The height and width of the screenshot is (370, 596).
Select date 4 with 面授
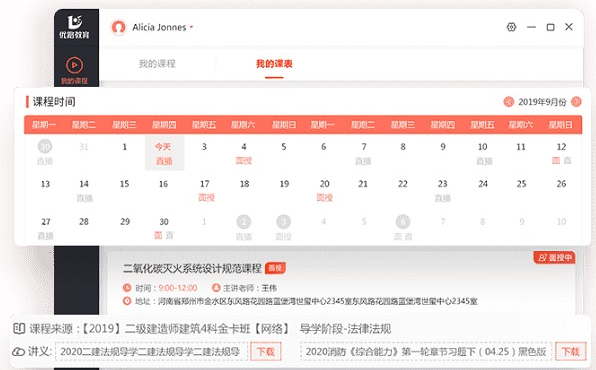click(x=244, y=153)
